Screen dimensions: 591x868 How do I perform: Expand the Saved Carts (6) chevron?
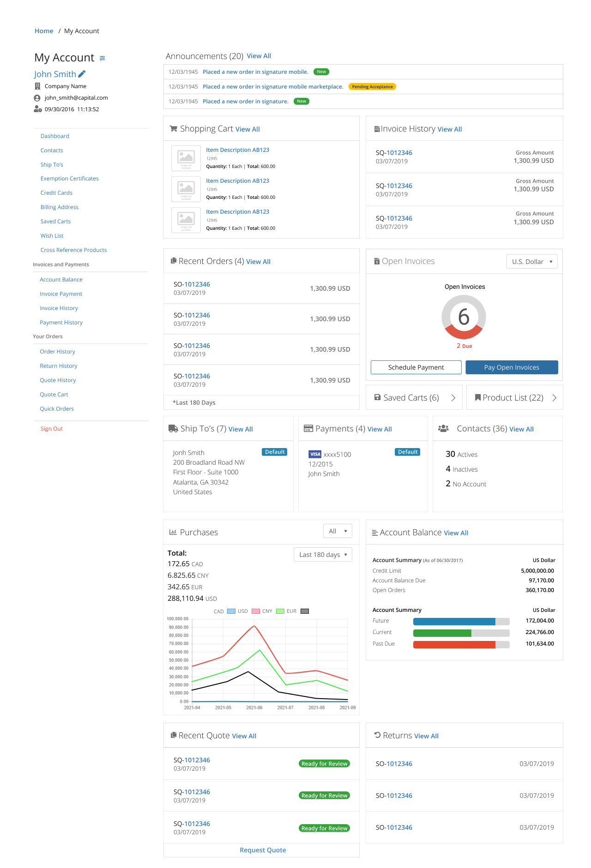(453, 398)
